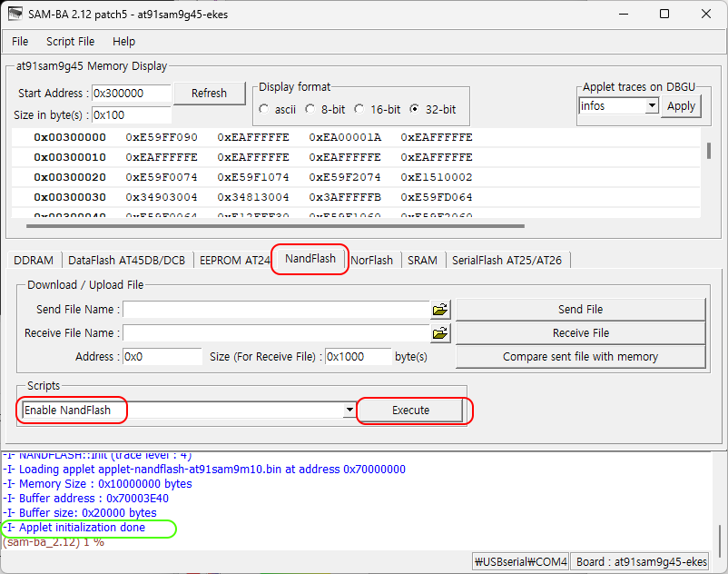Switch to the SerialFlash AT25/AT26 tab
728x574 pixels.
tap(507, 260)
